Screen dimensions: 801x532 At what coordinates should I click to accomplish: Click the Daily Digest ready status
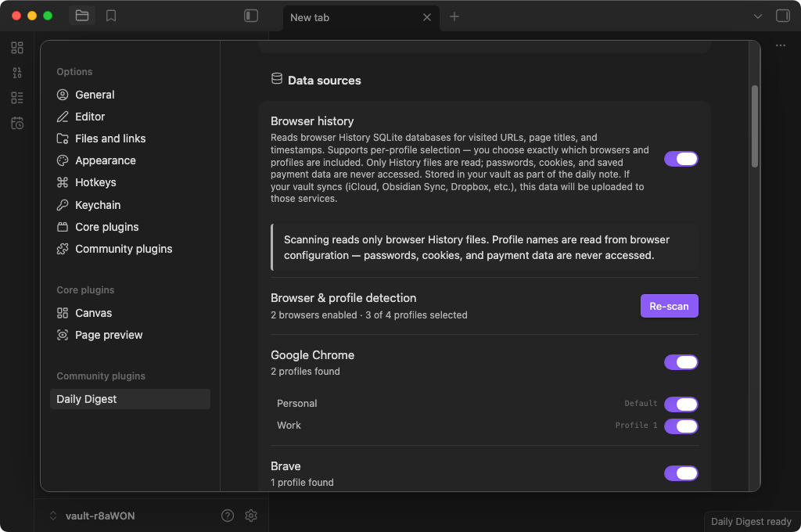[x=751, y=521]
